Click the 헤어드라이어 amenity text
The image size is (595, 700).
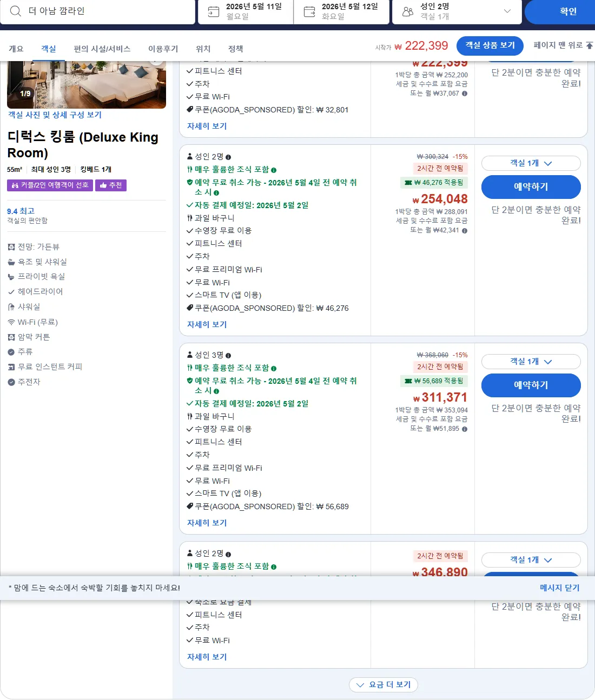(x=41, y=291)
